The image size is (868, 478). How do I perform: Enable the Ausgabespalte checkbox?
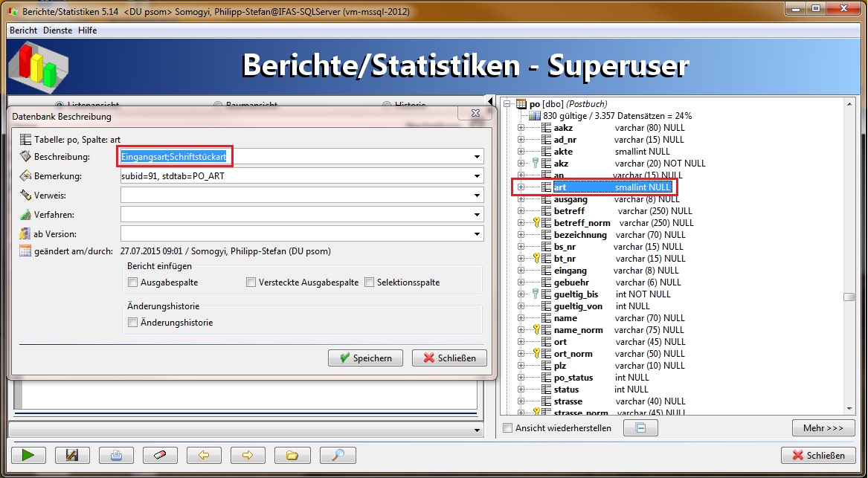(133, 282)
